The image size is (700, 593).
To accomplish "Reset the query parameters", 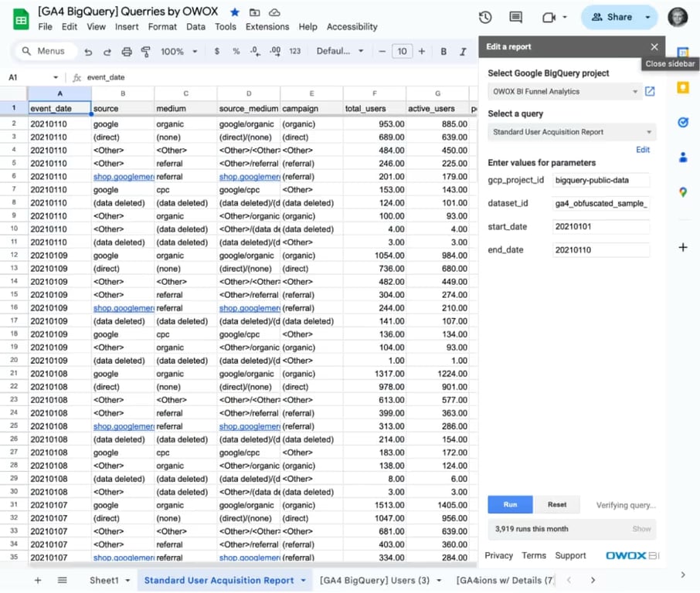I will [557, 505].
